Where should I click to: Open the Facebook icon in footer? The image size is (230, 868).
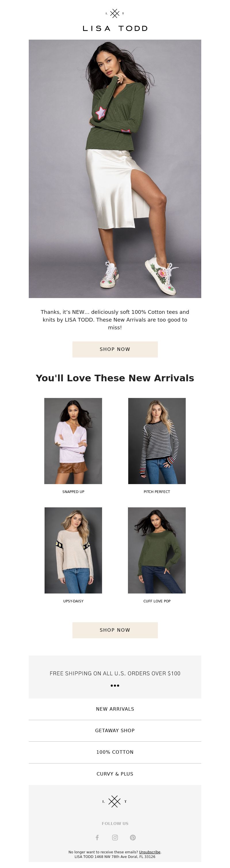click(97, 837)
